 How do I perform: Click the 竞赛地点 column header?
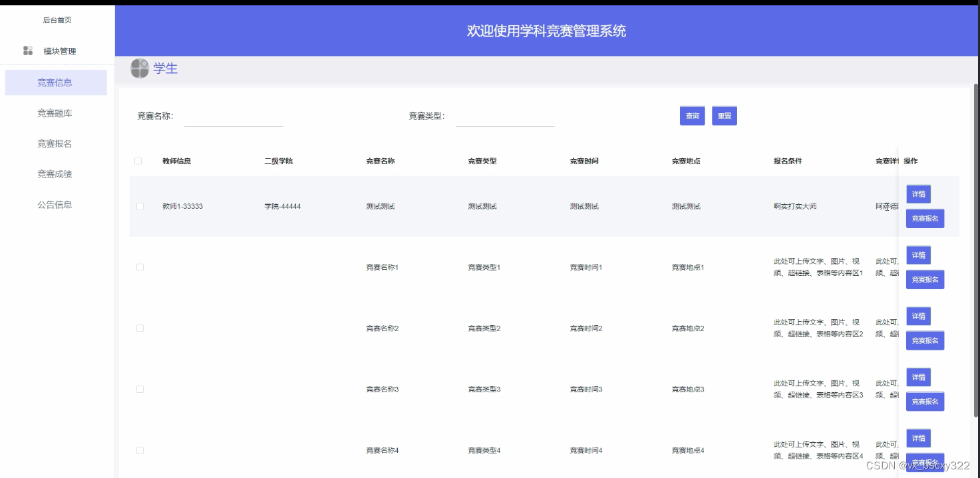(686, 161)
